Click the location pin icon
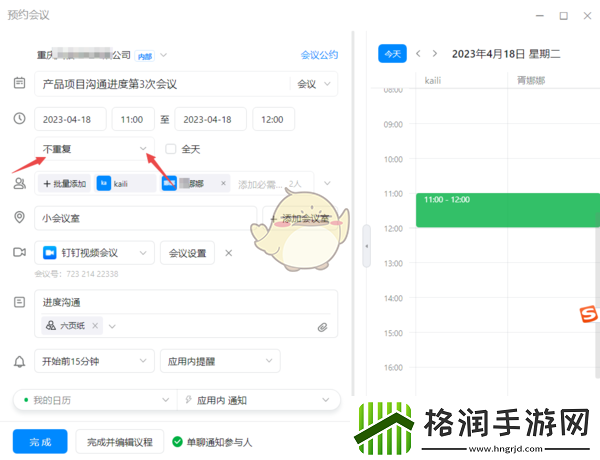Image resolution: width=600 pixels, height=460 pixels. click(x=20, y=217)
